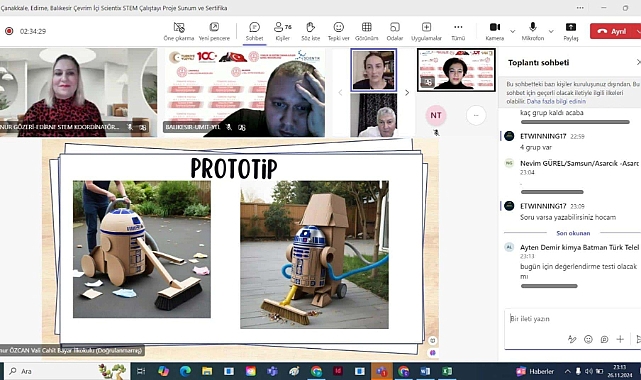Open the emoji picker in message box

(588, 339)
